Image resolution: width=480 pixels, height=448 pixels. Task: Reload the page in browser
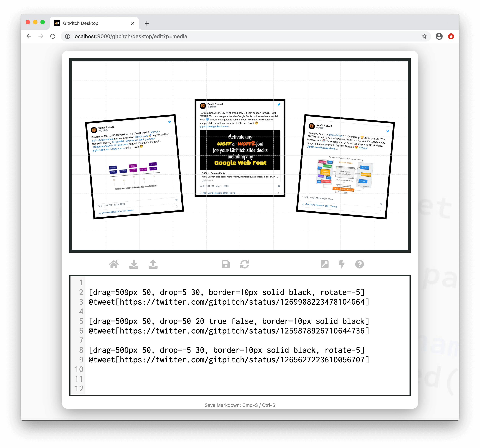point(53,36)
